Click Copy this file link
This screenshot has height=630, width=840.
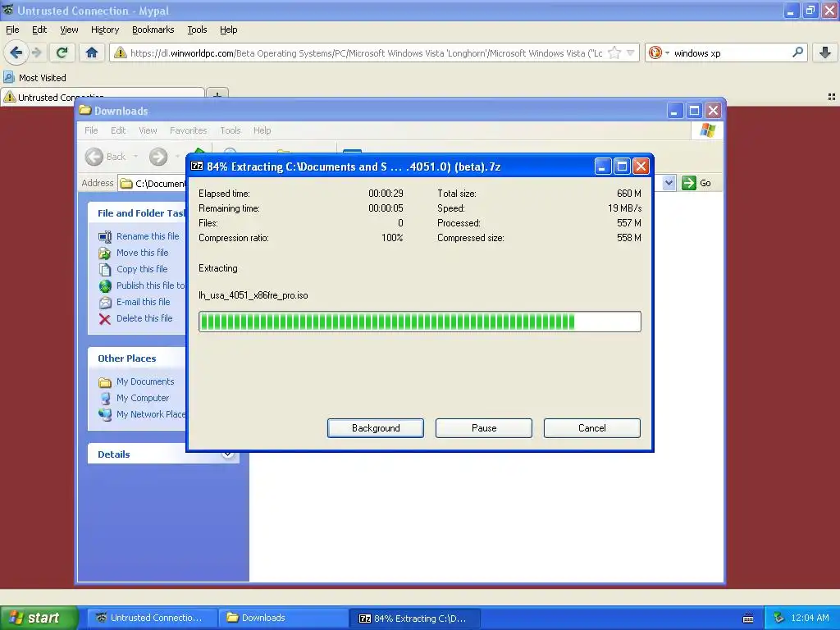click(134, 269)
